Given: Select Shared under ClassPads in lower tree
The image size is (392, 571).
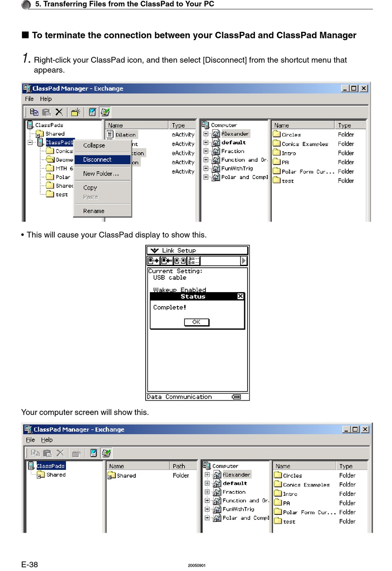Looking at the screenshot, I should (x=56, y=474).
